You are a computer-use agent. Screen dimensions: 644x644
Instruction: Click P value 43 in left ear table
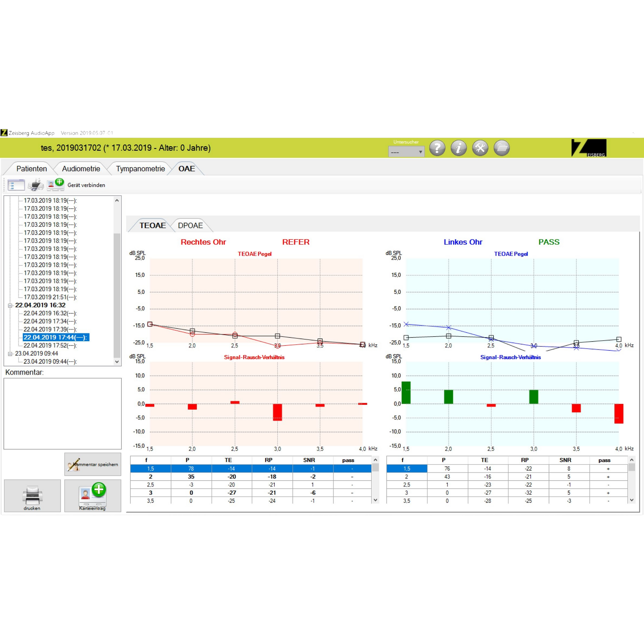click(x=447, y=477)
